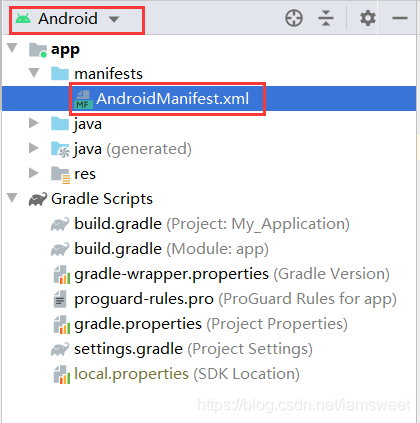Click the elephant icon for build.gradle Module
Viewport: 420px width, 423px height.
[x=60, y=249]
